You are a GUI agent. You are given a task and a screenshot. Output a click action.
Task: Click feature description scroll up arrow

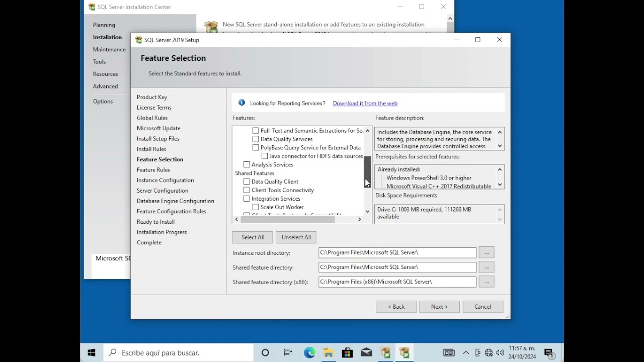pos(500,132)
